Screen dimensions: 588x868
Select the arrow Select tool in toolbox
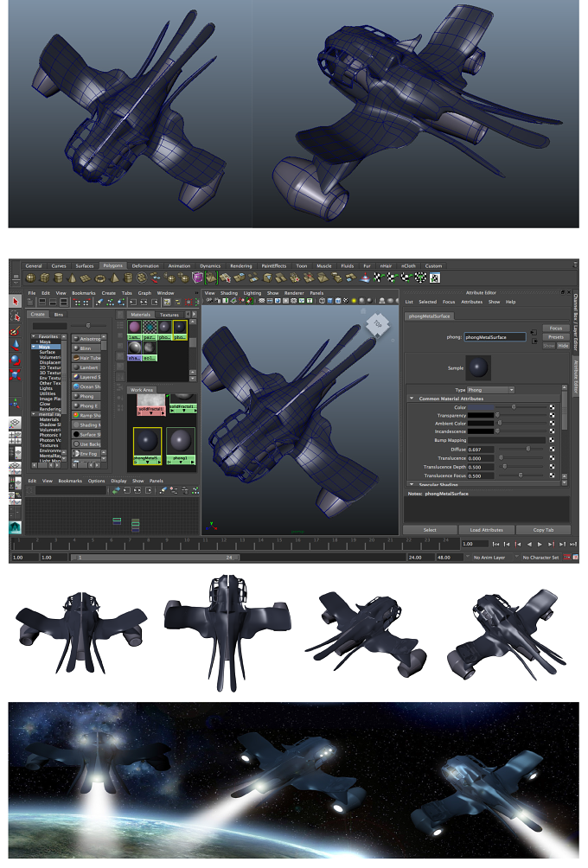pyautogui.click(x=16, y=301)
